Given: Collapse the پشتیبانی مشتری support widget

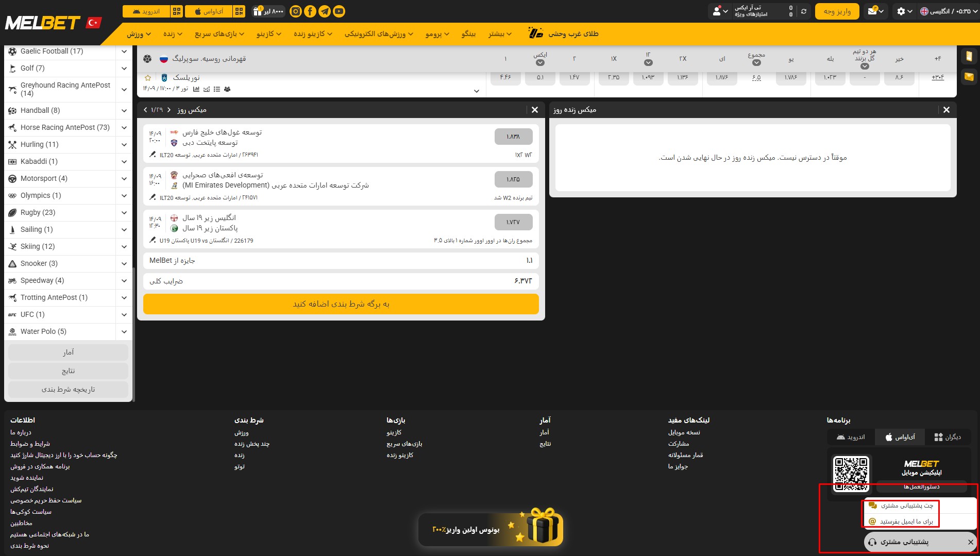Looking at the screenshot, I should pyautogui.click(x=971, y=542).
